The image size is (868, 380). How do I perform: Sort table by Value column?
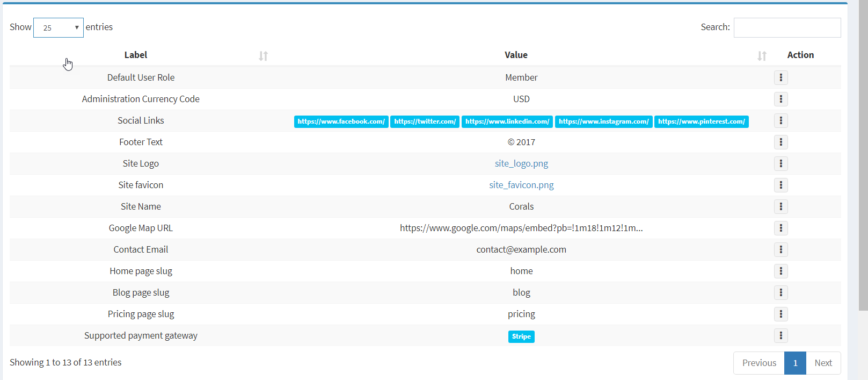516,55
